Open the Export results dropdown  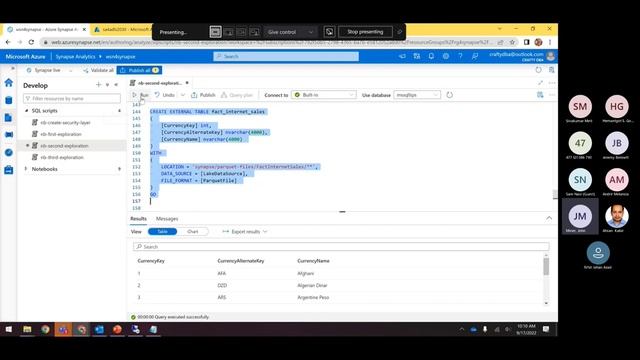pyautogui.click(x=244, y=231)
